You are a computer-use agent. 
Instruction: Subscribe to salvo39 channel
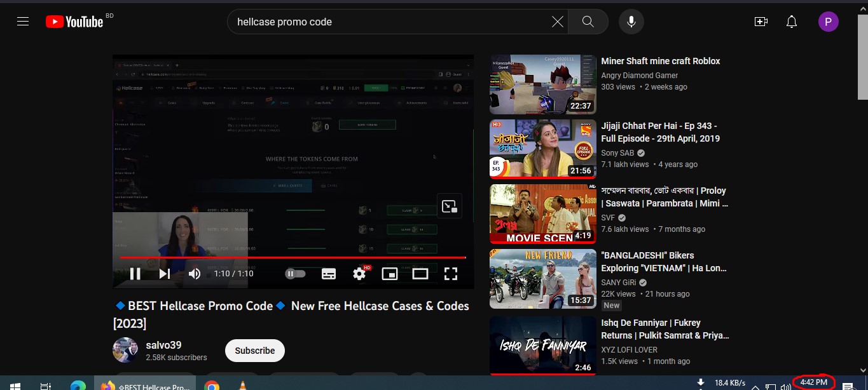click(255, 351)
